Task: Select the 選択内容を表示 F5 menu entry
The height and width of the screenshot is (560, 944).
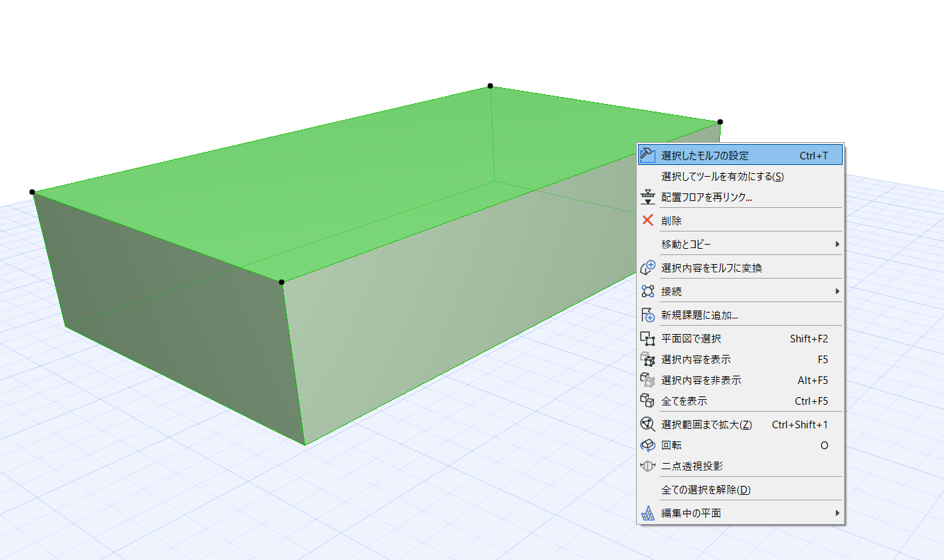Action: 741,359
